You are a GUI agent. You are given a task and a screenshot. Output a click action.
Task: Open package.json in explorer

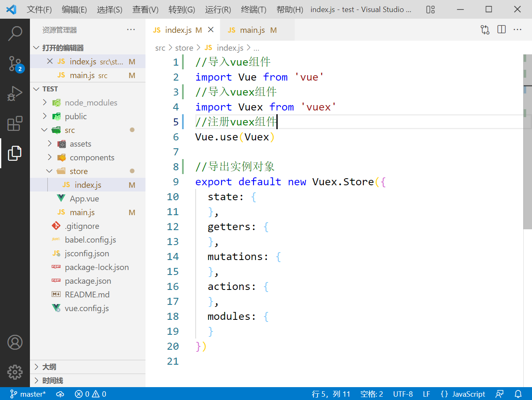[x=88, y=281]
